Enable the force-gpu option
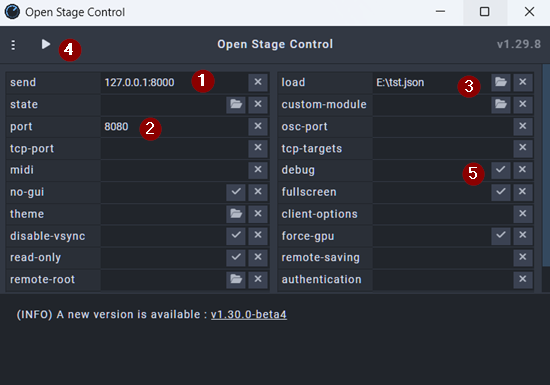 [501, 235]
